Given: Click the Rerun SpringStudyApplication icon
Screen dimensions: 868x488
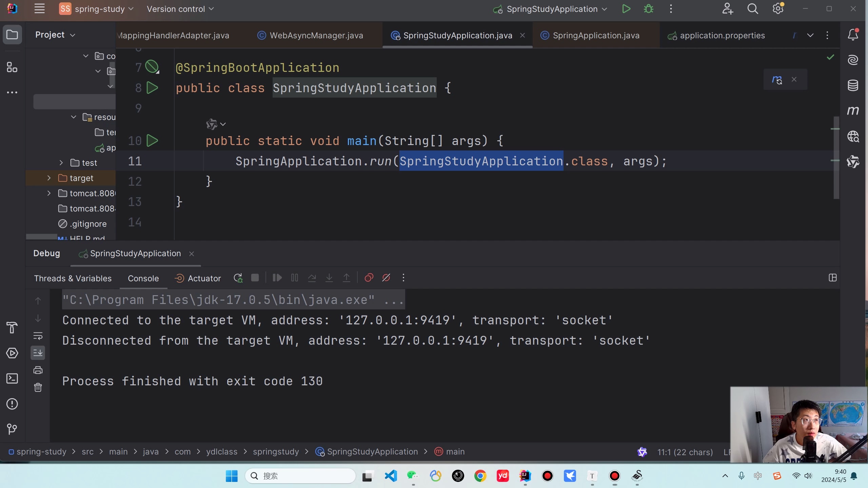Looking at the screenshot, I should pyautogui.click(x=238, y=278).
